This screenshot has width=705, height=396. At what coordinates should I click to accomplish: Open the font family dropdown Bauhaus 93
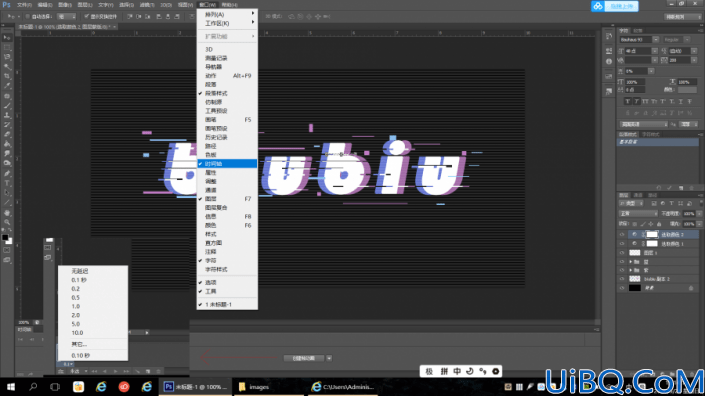[x=656, y=40]
